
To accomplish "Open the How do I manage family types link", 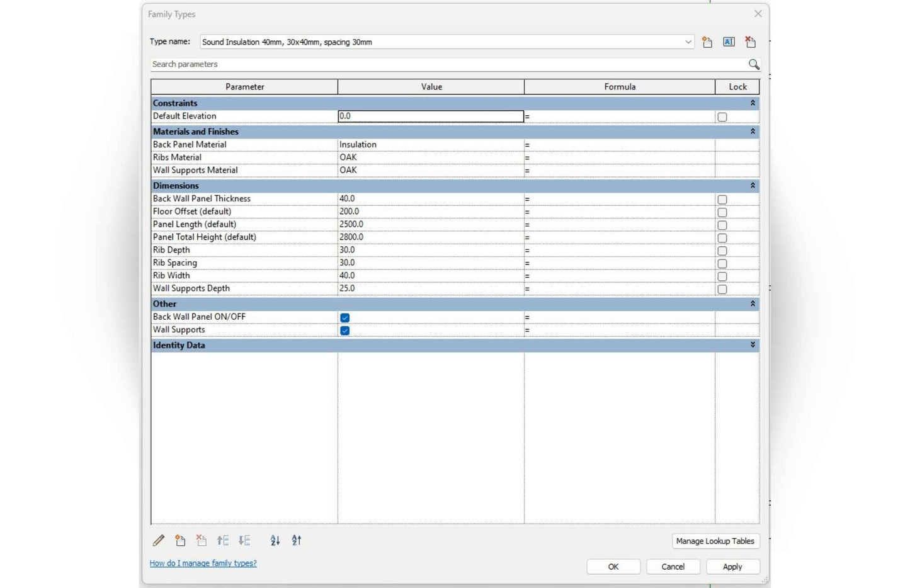I will [203, 563].
